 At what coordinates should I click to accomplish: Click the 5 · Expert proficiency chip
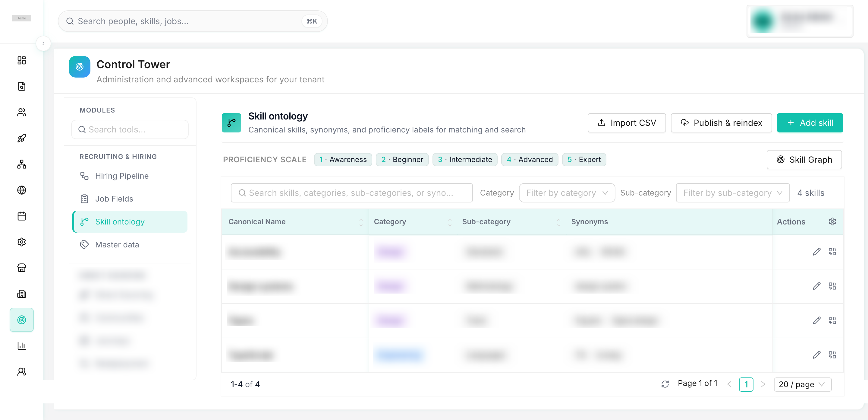point(584,160)
